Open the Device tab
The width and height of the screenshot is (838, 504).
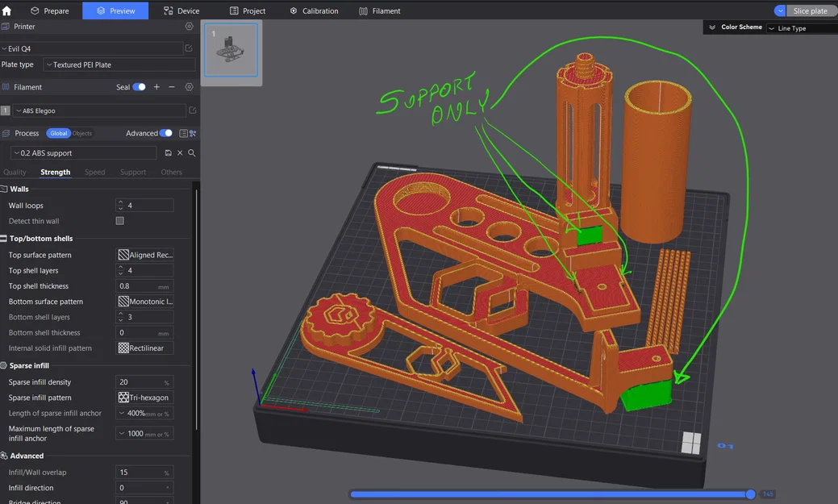pos(181,10)
